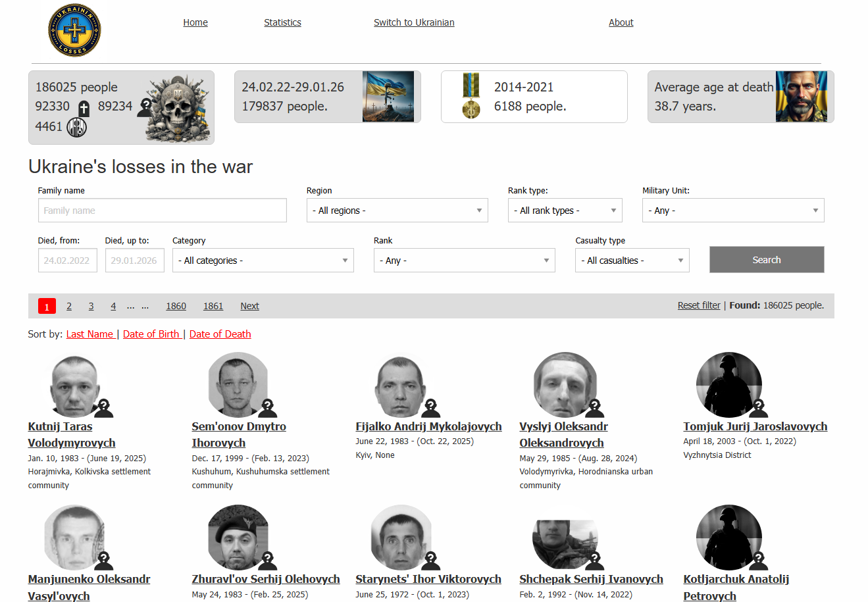This screenshot has width=868, height=602.
Task: Click the Ukrainian Losses logo
Action: [74, 30]
